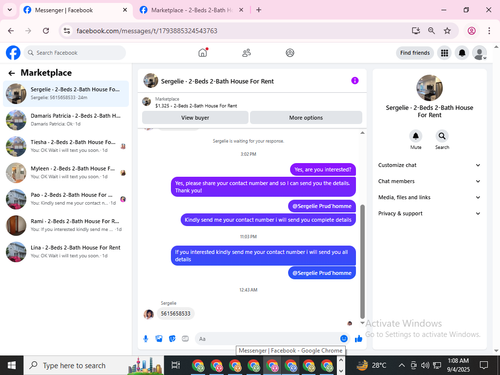Screen dimensions: 500x375
Task: Expand the Privacy & support section
Action: pos(429,213)
